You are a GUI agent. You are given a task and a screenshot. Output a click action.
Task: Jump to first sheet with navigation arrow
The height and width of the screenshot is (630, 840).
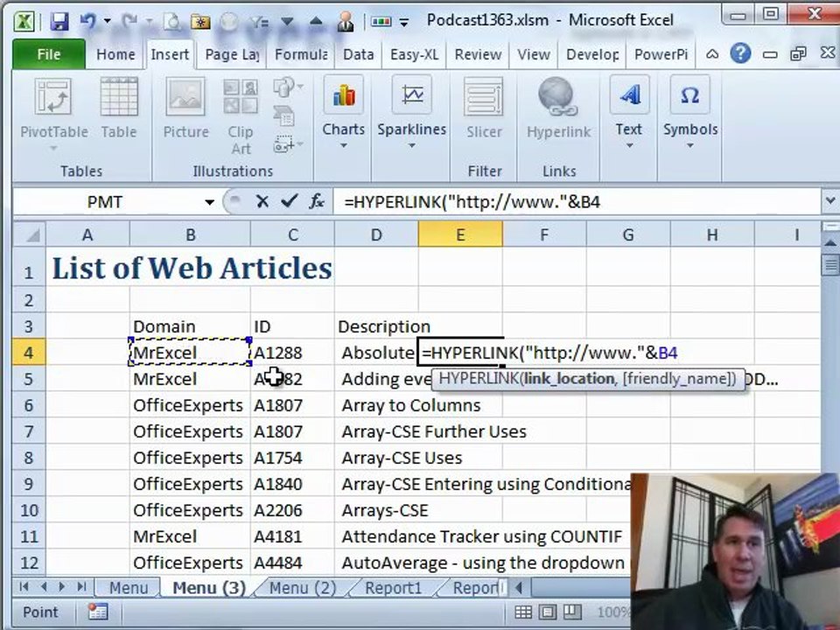pos(24,586)
